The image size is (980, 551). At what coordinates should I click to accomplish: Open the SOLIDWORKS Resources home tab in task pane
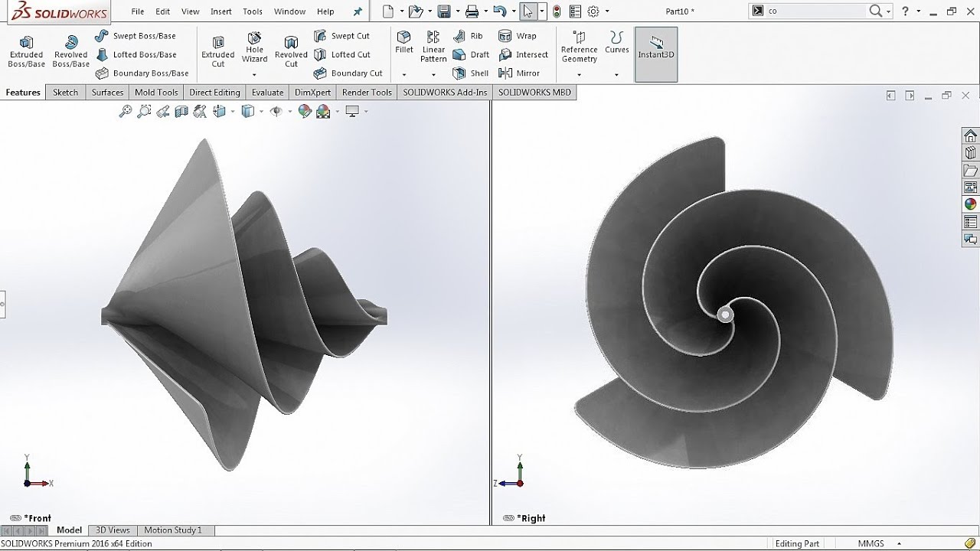coord(970,135)
